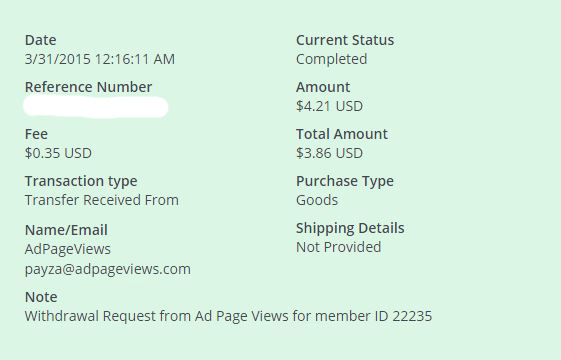This screenshot has width=561, height=360.
Task: Click the redacted reference number area
Action: pos(96,107)
